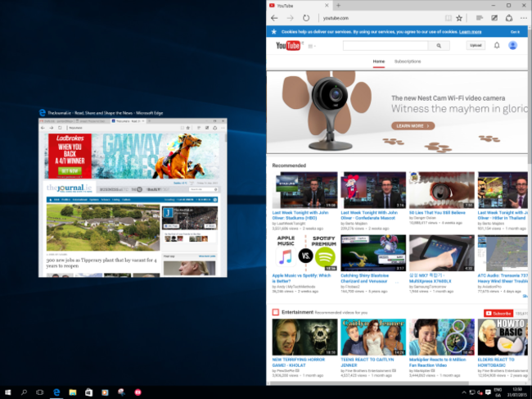
Task: Open Edge More actions menu
Action: coord(524,18)
